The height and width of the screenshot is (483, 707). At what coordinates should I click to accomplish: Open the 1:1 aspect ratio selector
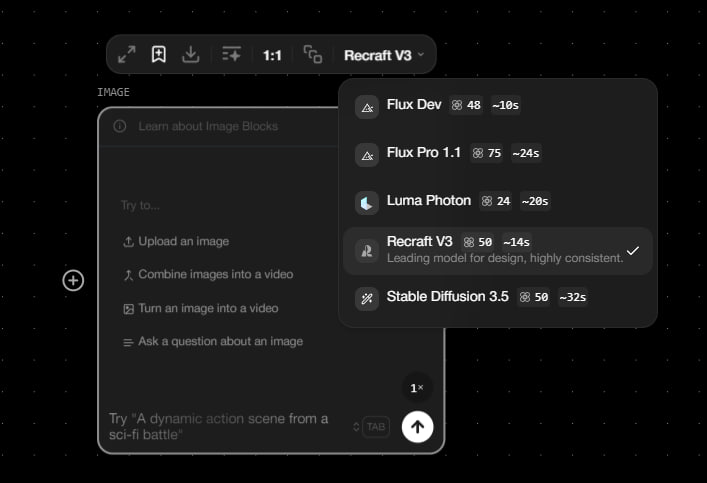click(272, 55)
